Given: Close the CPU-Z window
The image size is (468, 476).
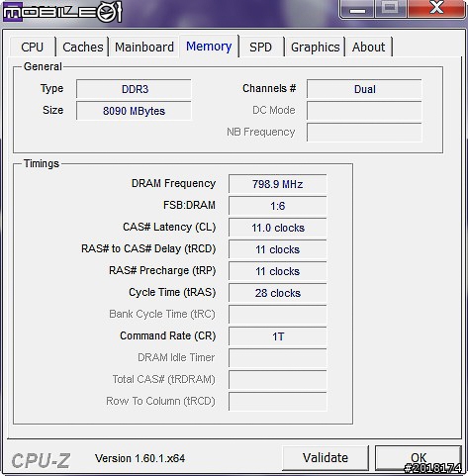Looking at the screenshot, I should click(436, 9).
